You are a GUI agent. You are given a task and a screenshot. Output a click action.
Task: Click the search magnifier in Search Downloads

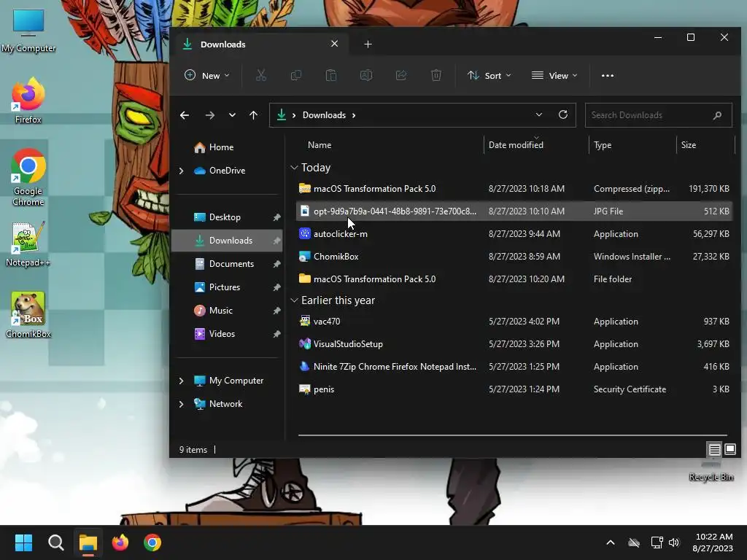coord(717,115)
